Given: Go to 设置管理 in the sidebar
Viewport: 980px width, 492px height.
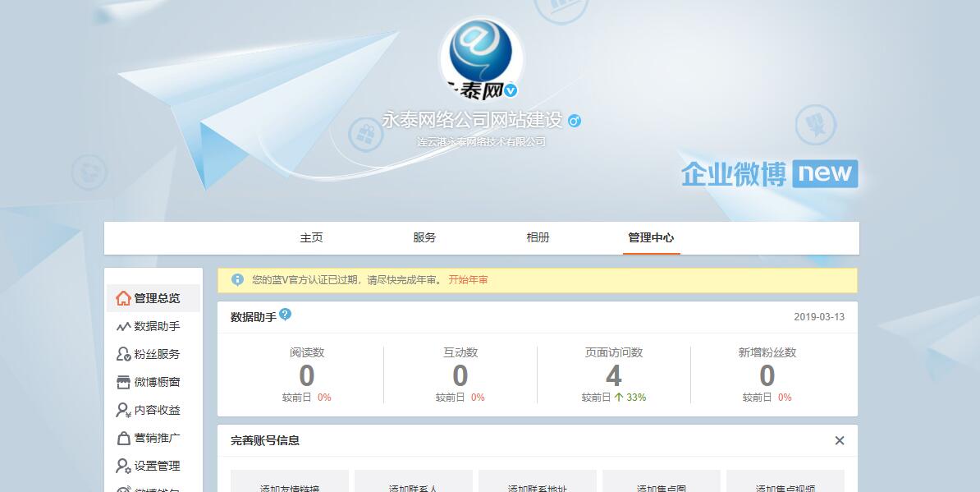Looking at the screenshot, I should (153, 466).
